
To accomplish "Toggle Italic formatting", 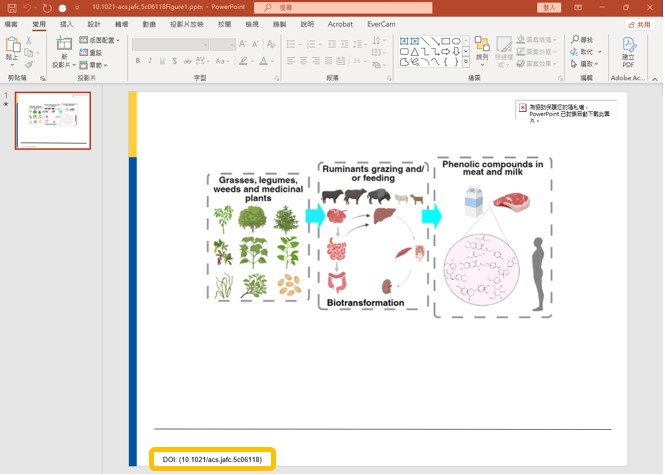I will [x=151, y=61].
